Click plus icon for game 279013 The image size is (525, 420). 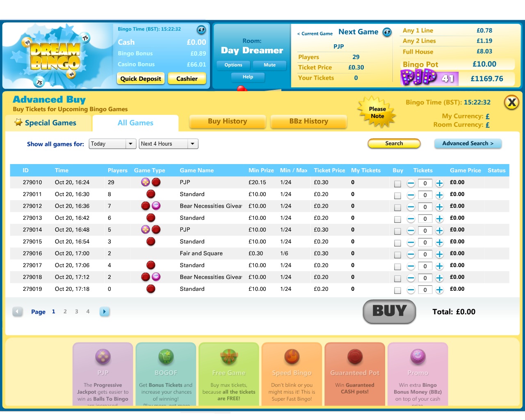point(439,219)
